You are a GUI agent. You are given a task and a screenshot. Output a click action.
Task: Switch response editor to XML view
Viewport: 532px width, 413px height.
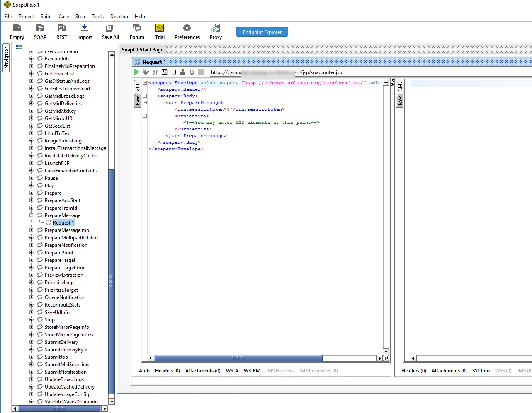tap(400, 87)
